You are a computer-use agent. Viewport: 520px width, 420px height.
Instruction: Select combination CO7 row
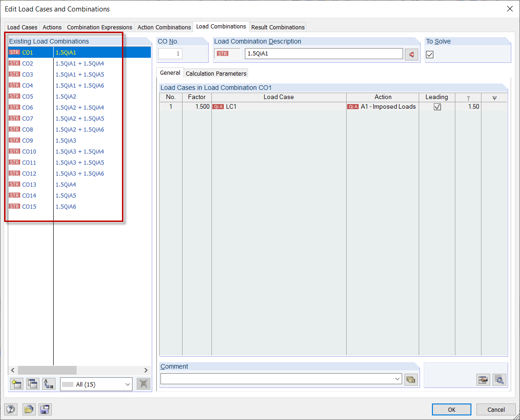pyautogui.click(x=80, y=118)
